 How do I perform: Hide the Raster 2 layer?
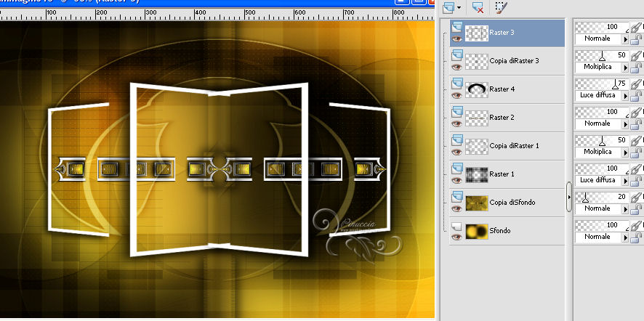point(456,124)
